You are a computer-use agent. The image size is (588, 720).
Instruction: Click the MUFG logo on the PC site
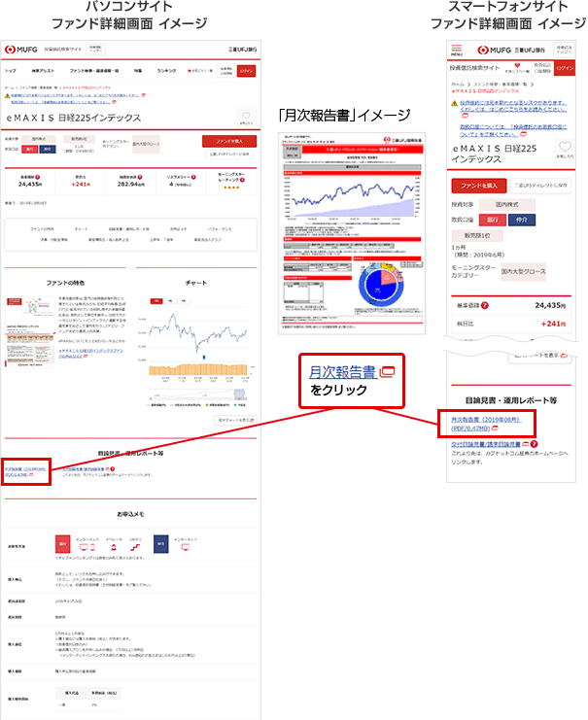pos(21,50)
